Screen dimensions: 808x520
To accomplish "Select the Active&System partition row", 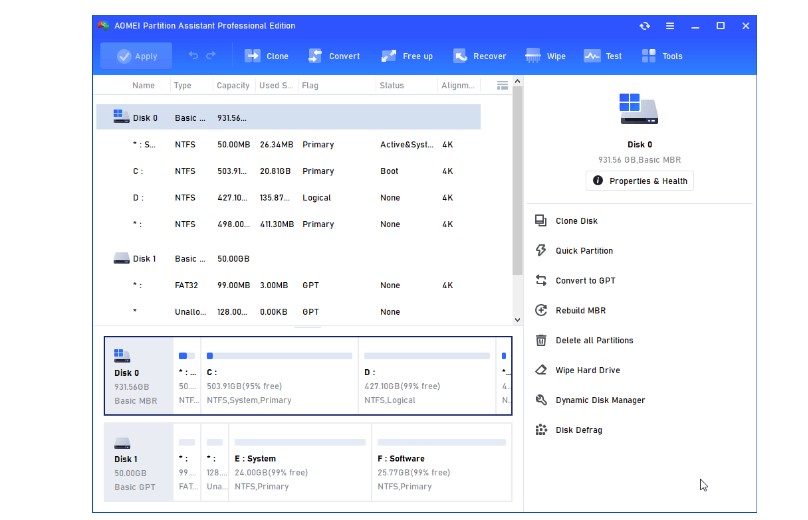I will [289, 145].
